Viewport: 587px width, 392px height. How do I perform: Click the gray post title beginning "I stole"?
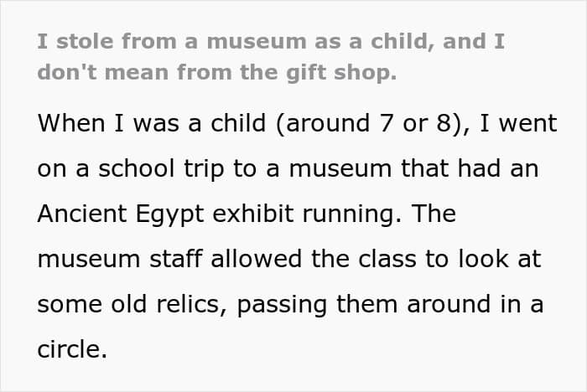271,57
